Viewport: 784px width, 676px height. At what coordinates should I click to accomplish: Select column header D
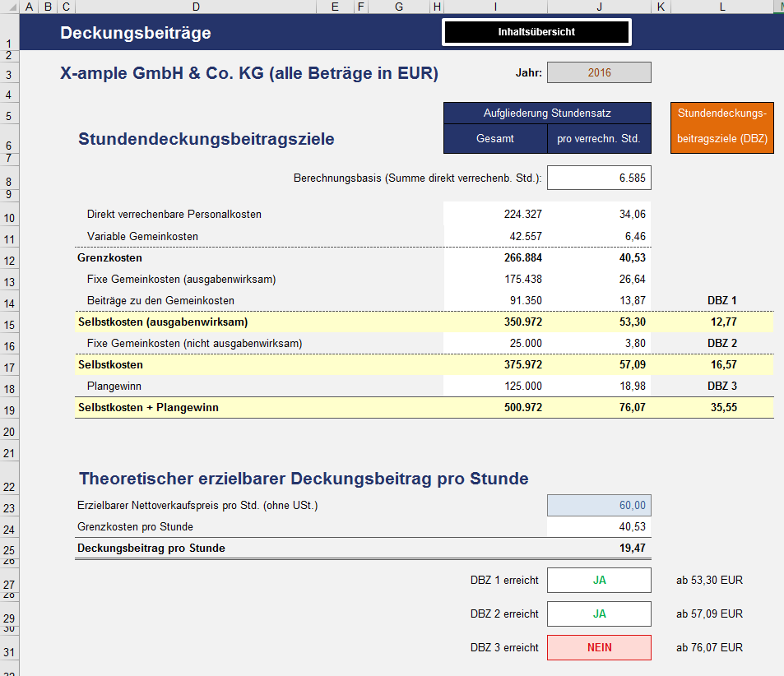pos(195,7)
